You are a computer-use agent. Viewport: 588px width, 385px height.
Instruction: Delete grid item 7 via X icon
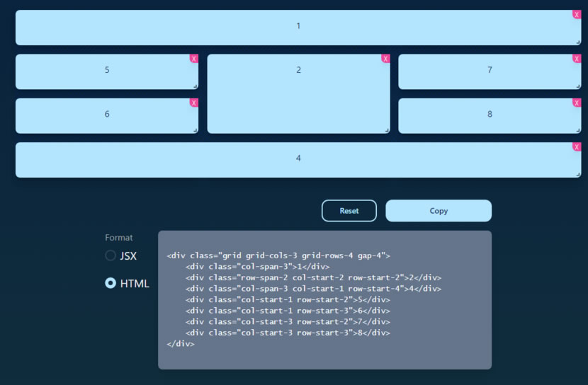(x=577, y=59)
